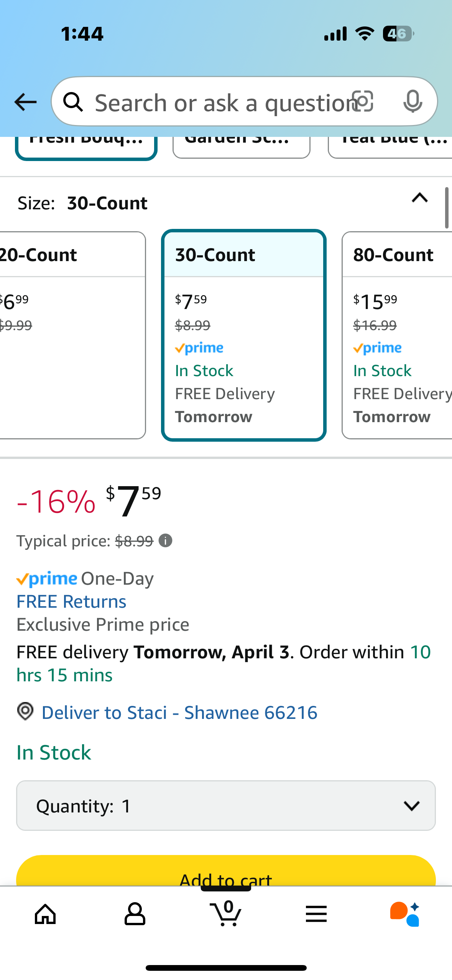The image size is (452, 980).
Task: Select the 80-Count size option
Action: [x=397, y=335]
